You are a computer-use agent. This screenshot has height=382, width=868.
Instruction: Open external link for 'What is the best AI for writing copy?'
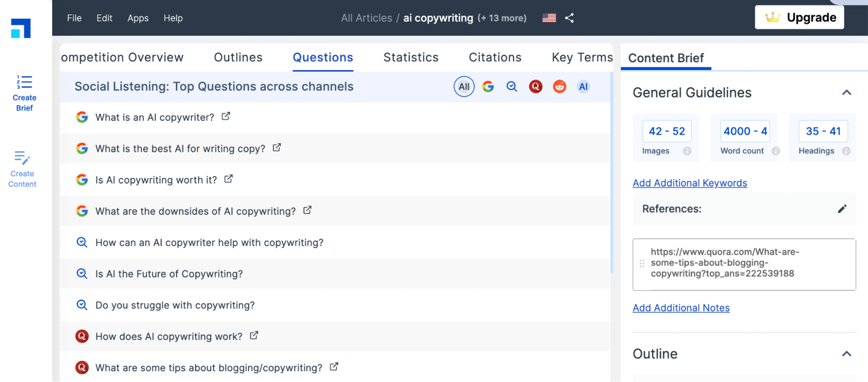pos(277,148)
